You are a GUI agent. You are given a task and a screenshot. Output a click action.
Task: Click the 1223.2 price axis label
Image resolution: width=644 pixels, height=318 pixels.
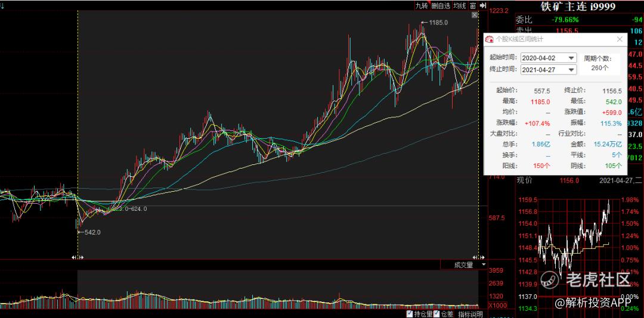pyautogui.click(x=498, y=11)
